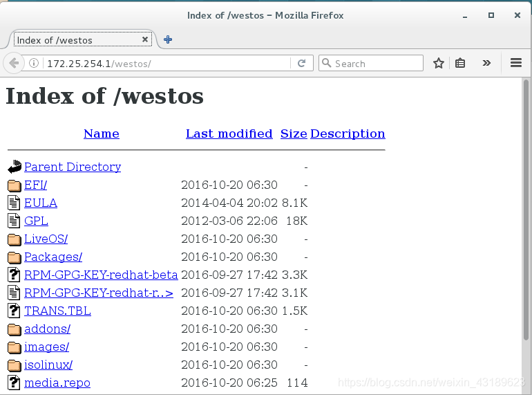
Task: Click the 1.5K size of TRANS.TBL
Action: coord(294,311)
